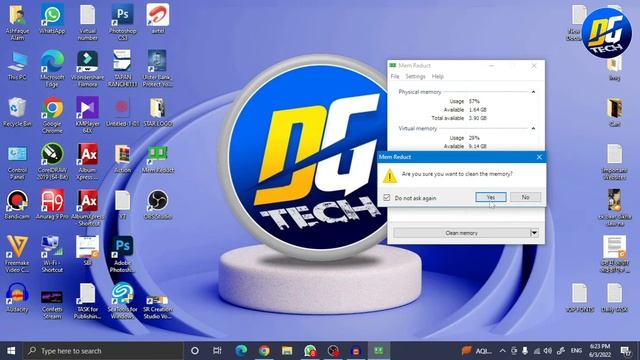Switch to Mem Reduct taskbar button
640x360 pixels.
click(x=379, y=351)
